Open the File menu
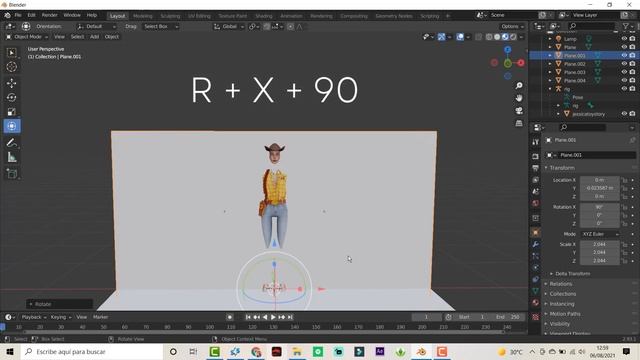The image size is (640, 360). [x=18, y=15]
